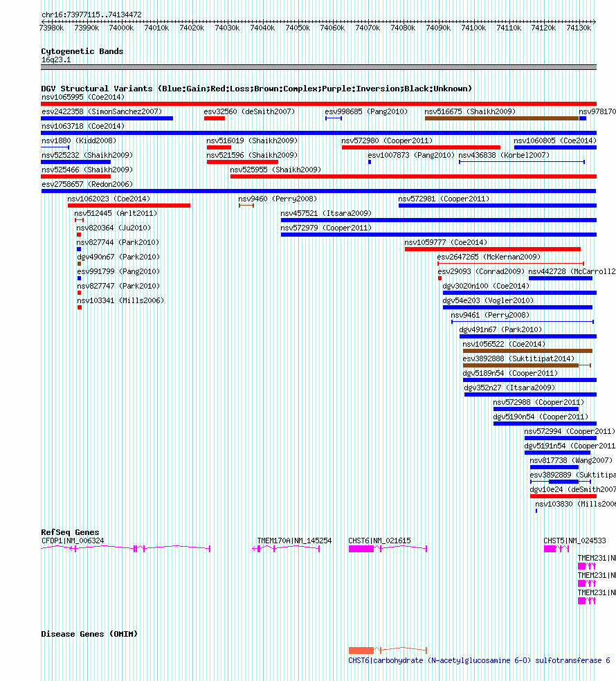Select nsv1056522 (Coe2014) variant label
Image resolution: width=616 pixels, height=681 pixels.
(504, 345)
